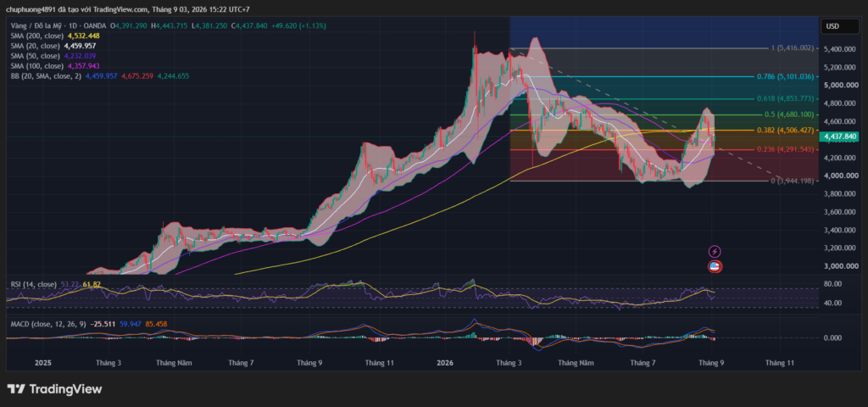This screenshot has width=868, height=407.
Task: Click the RSI (14, close) pane label
Action: (33, 284)
